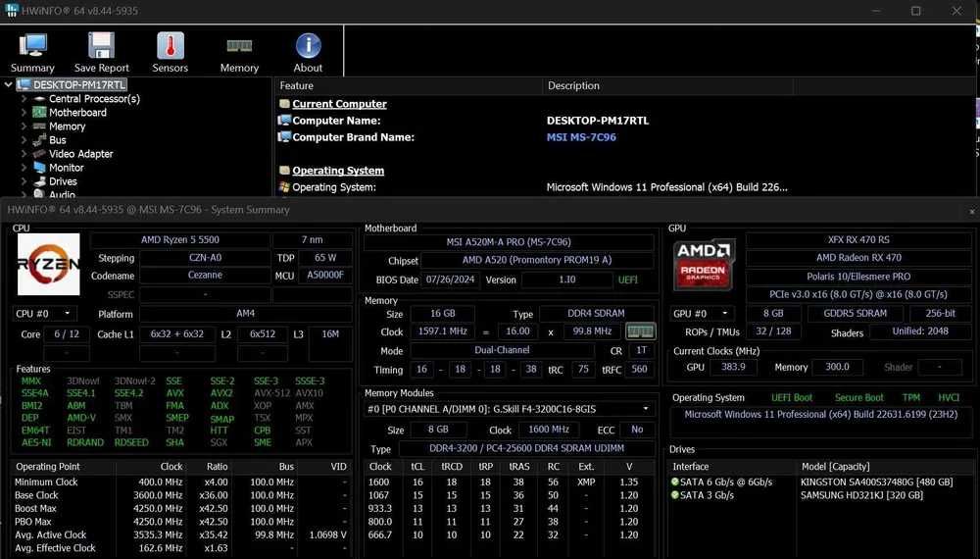The image size is (980, 559).
Task: Click the BIOS Date 07/26/2024 value
Action: 451,279
